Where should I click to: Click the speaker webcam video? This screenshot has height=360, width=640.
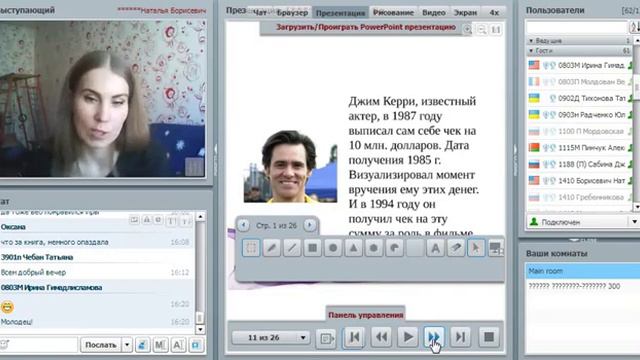coord(102,99)
